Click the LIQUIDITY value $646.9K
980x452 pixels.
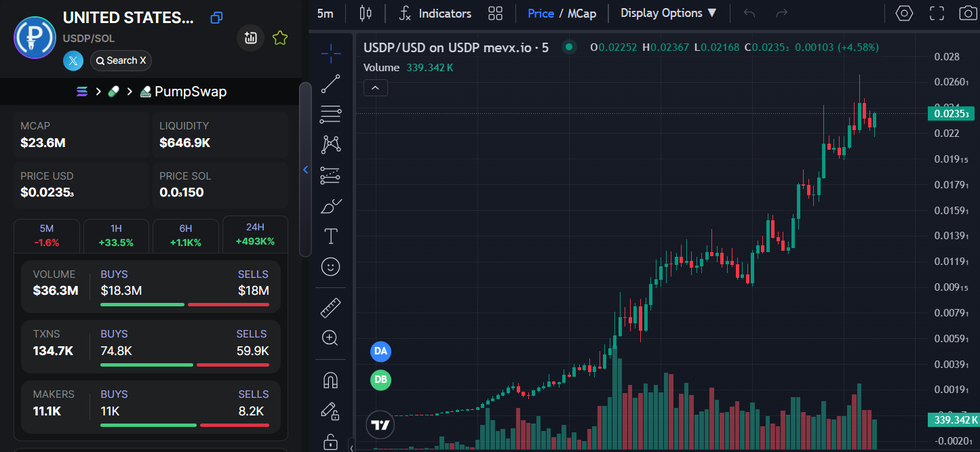point(184,143)
